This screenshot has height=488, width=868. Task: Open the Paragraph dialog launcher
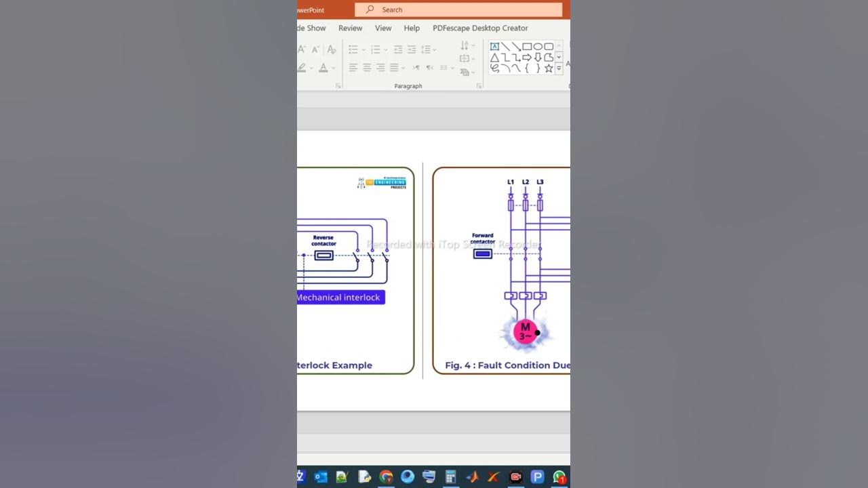pos(479,86)
